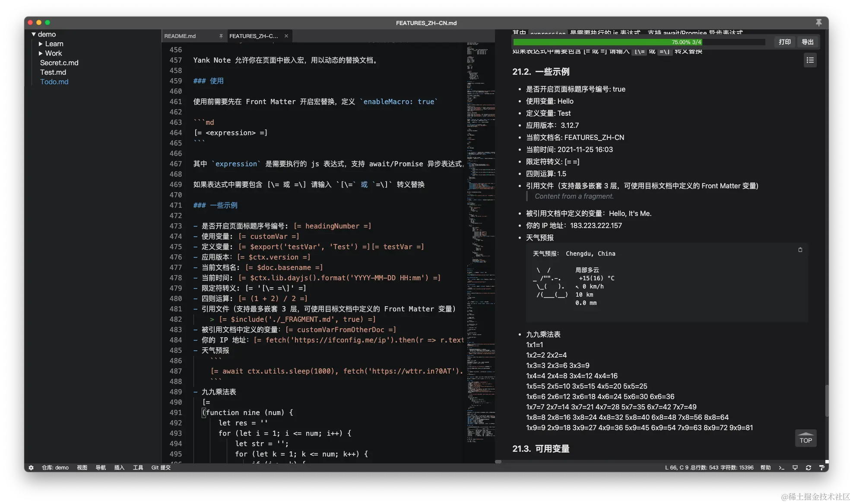Click the '21.2. 一些示例' preview heading
The height and width of the screenshot is (504, 853).
pyautogui.click(x=541, y=72)
